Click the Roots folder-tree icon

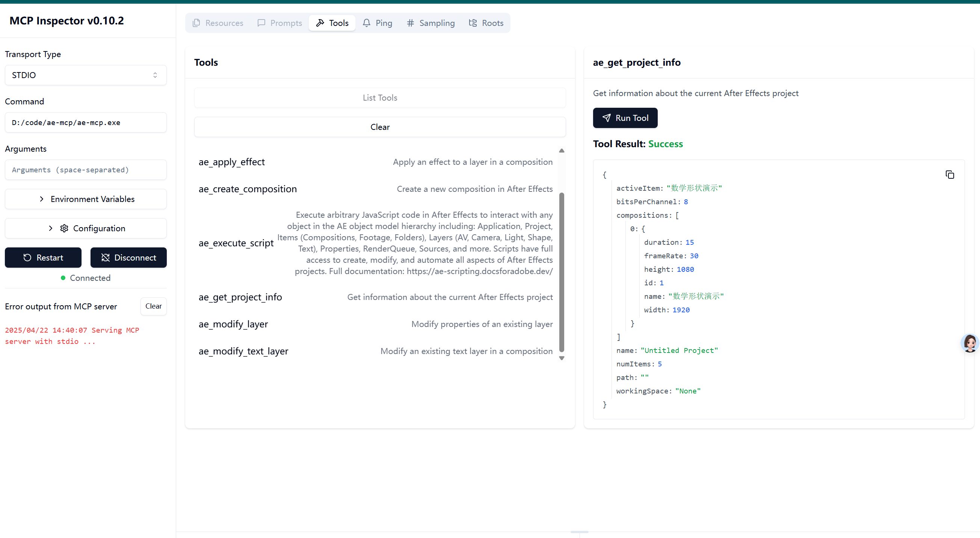(473, 23)
